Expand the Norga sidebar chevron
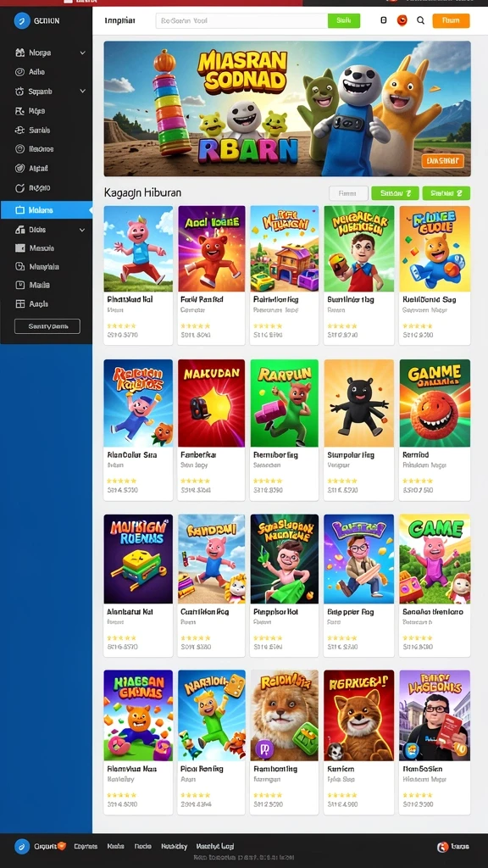 click(82, 53)
